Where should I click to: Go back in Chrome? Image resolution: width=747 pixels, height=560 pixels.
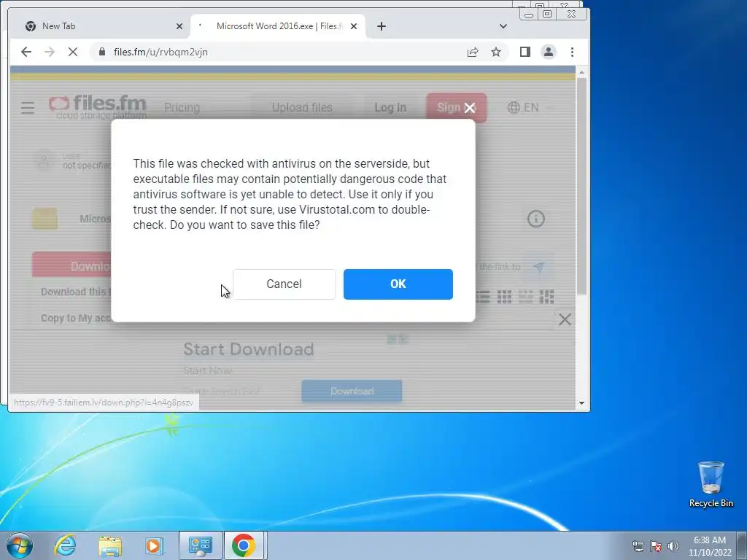click(26, 52)
